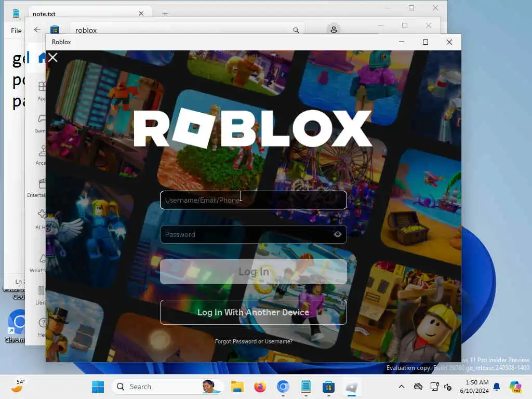Click the Log In button
The height and width of the screenshot is (399, 532).
[253, 272]
